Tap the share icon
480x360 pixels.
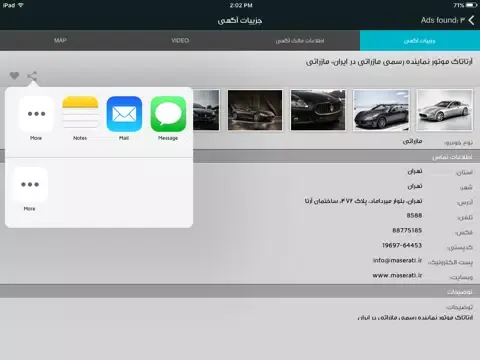pos(32,76)
